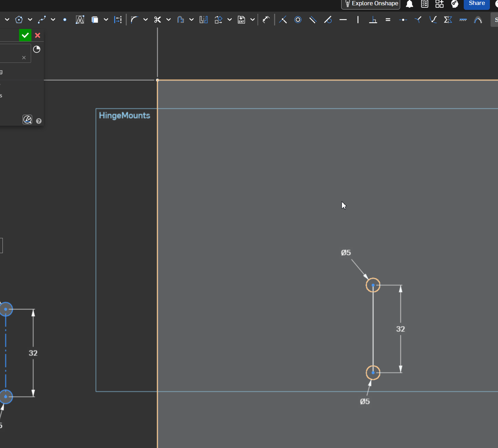Accept sketch with green checkmark
Screen dimensions: 498x448
click(25, 35)
